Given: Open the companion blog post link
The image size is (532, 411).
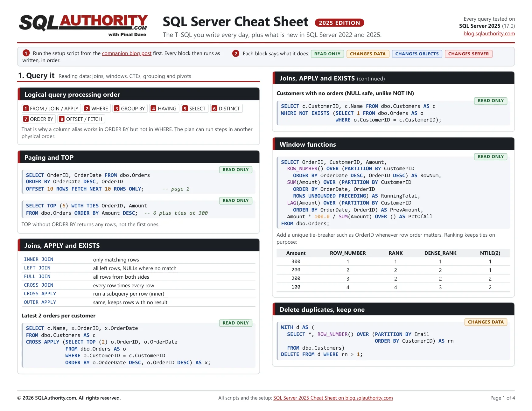Looking at the screenshot, I should 127,53.
